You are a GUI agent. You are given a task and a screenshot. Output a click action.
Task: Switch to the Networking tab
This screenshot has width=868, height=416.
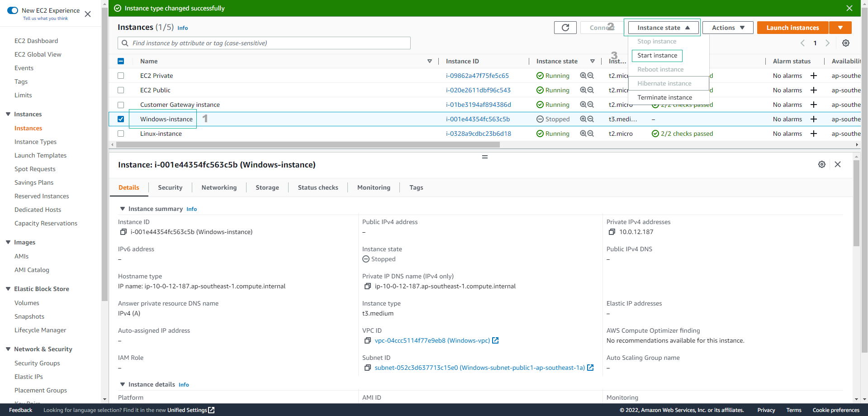click(x=219, y=187)
